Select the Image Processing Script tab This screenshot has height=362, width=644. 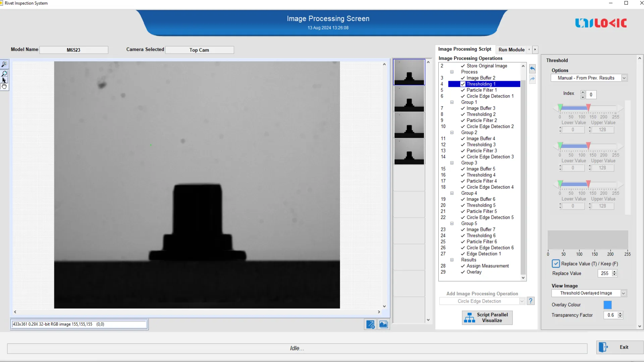465,49
